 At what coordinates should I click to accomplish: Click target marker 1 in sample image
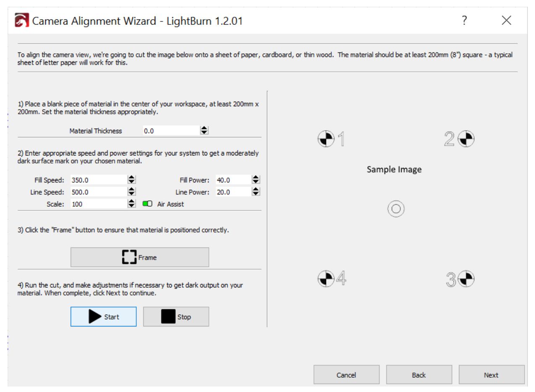326,139
